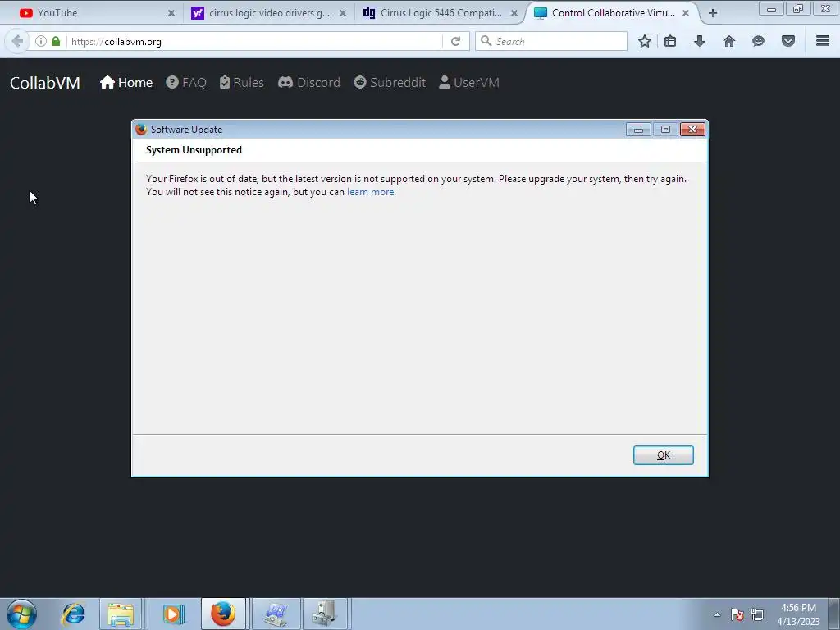Image resolution: width=840 pixels, height=630 pixels.
Task: Reload the page with the refresh icon
Action: point(455,41)
